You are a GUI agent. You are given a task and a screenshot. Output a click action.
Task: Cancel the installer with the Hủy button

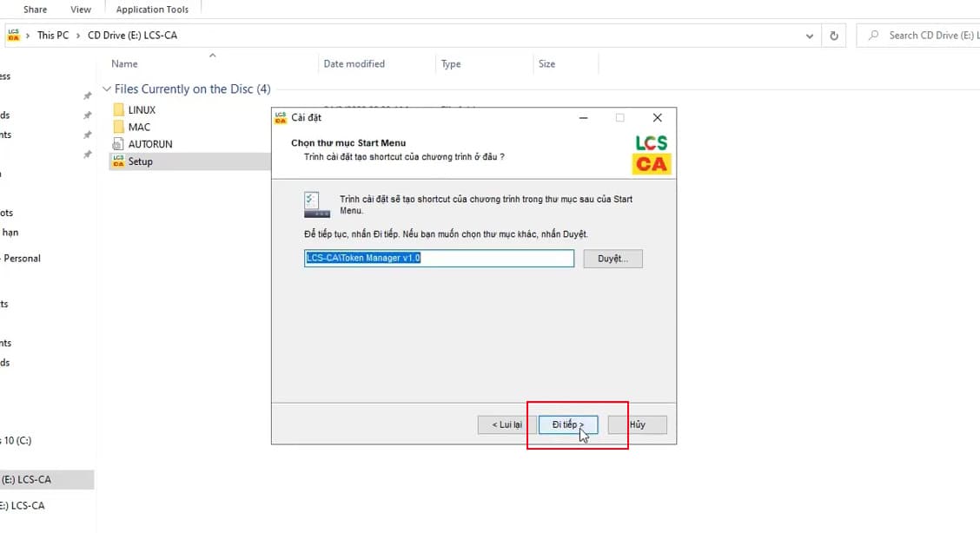click(x=637, y=424)
